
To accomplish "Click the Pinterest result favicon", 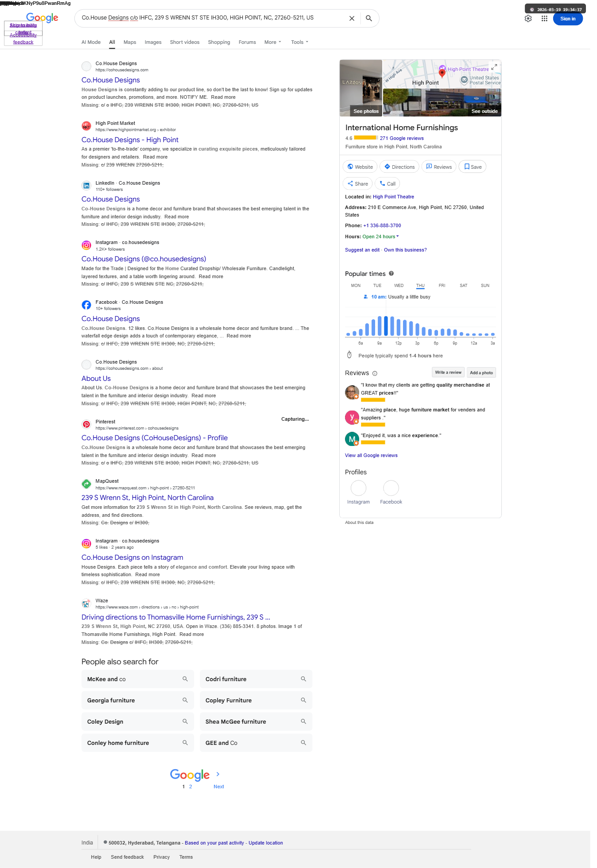I will (x=86, y=424).
